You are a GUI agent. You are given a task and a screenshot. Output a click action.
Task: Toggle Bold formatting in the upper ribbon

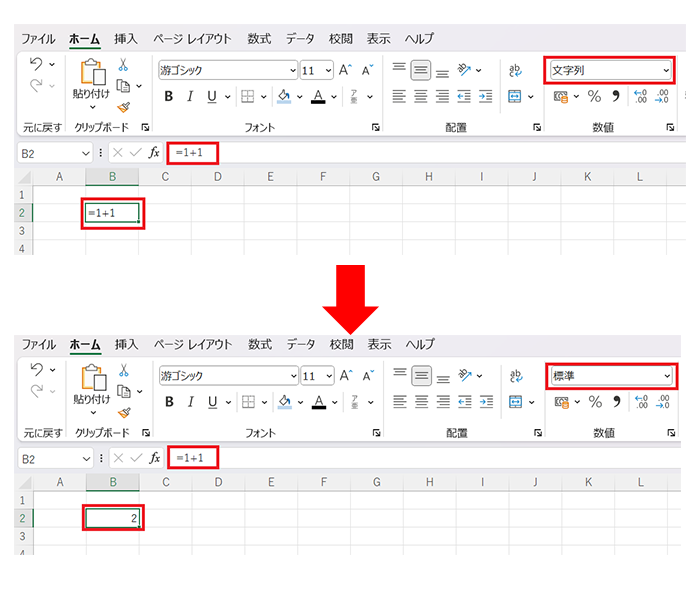(x=168, y=97)
